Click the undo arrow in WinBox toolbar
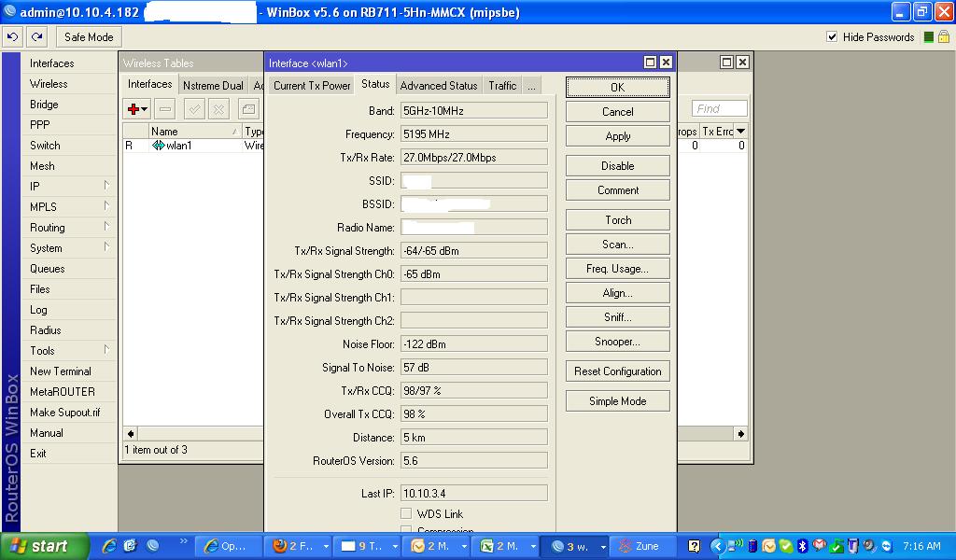Viewport: 956px width, 560px height. pyautogui.click(x=13, y=37)
